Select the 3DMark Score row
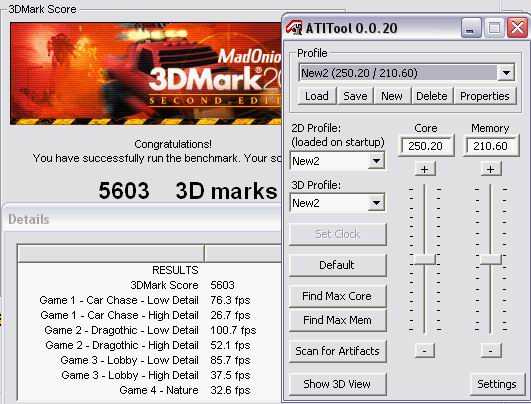531x404 pixels. pyautogui.click(x=149, y=285)
